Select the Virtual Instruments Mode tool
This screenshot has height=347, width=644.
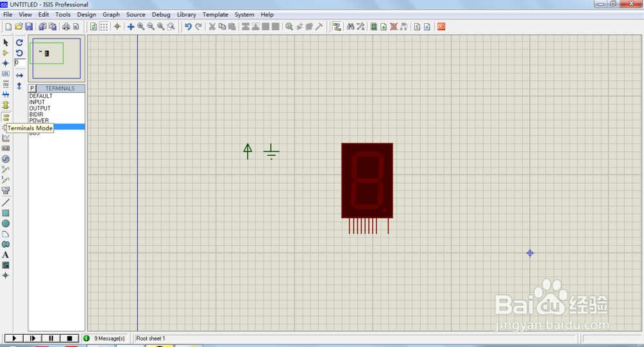click(x=6, y=190)
